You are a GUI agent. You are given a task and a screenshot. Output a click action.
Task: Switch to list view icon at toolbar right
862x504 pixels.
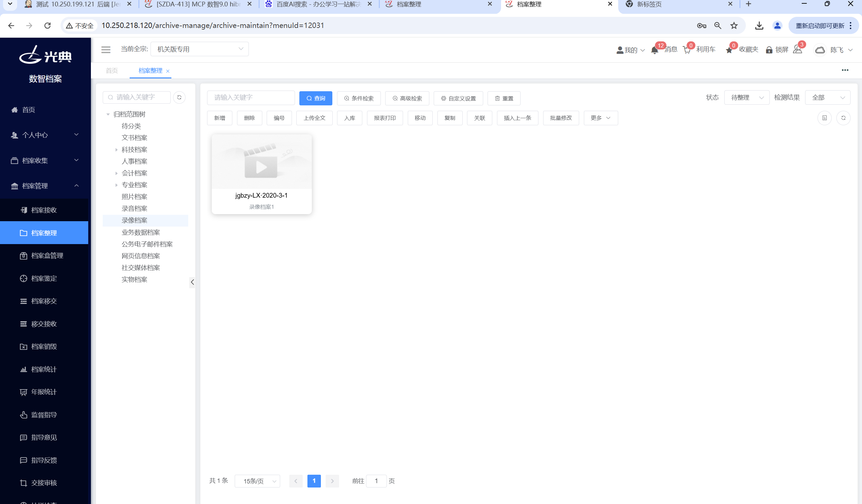[x=824, y=118]
